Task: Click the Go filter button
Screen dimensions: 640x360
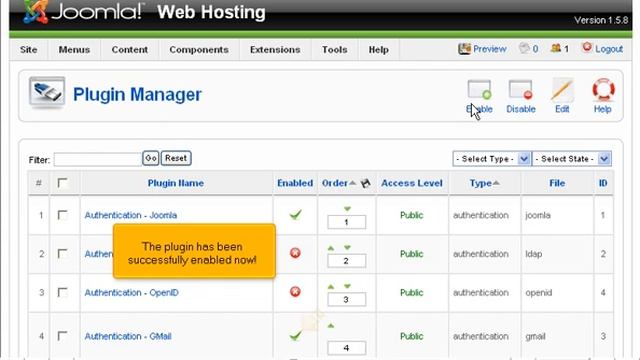Action: pyautogui.click(x=151, y=158)
